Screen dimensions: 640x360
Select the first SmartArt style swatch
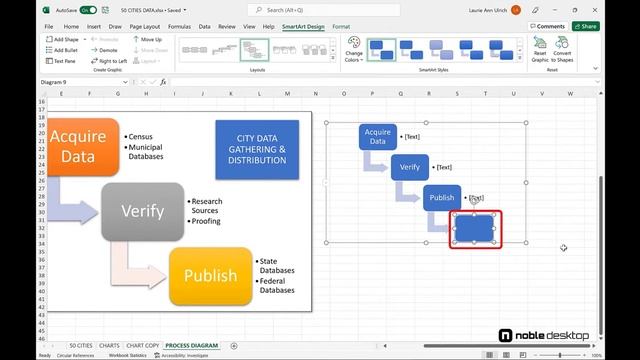point(381,50)
